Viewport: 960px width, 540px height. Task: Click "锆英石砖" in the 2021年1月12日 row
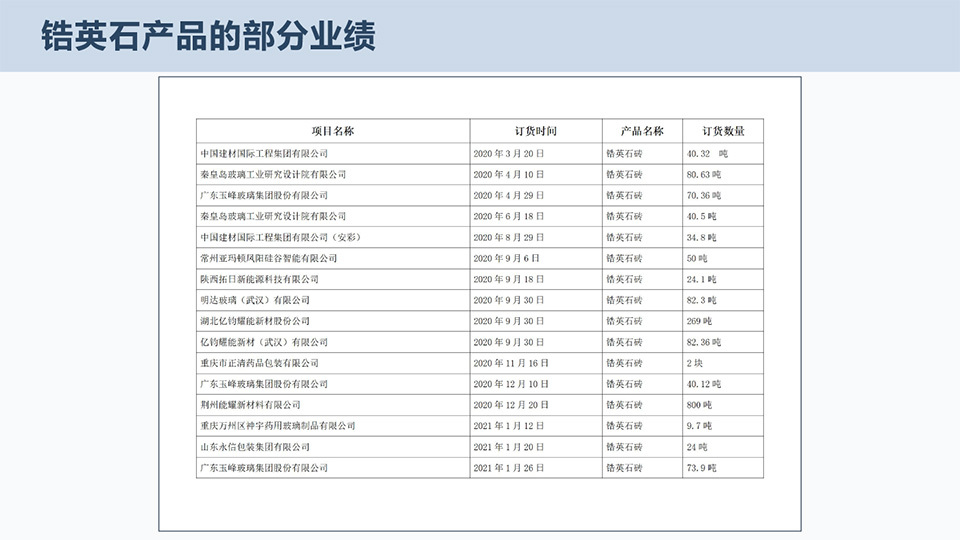[x=624, y=426]
